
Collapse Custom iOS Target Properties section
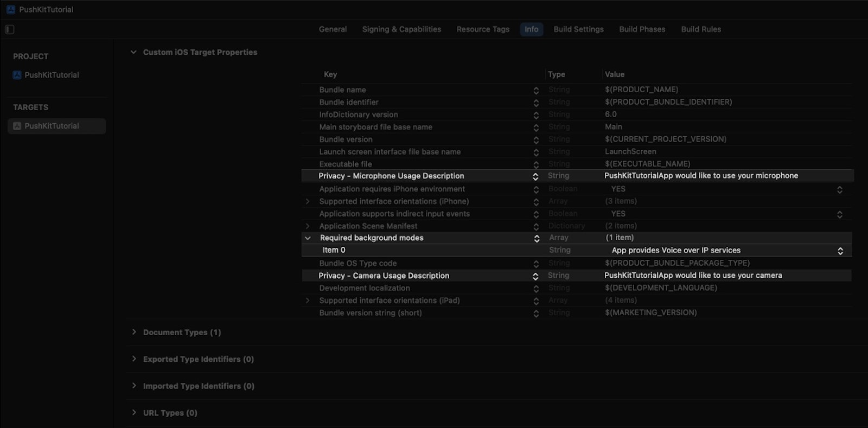[133, 52]
